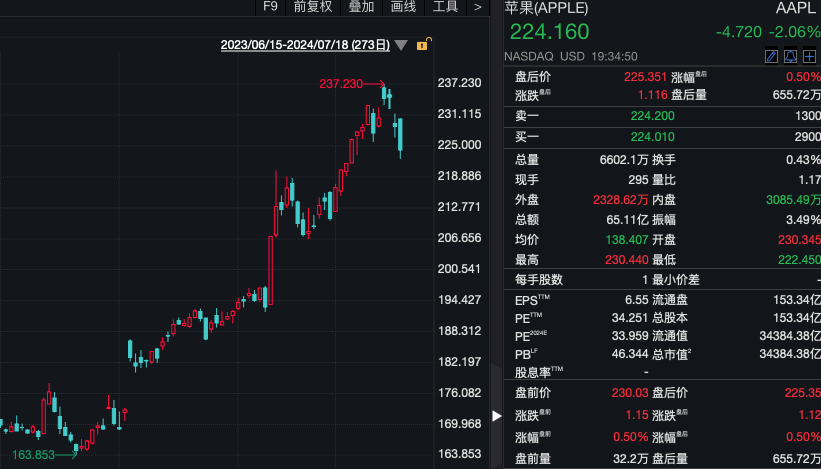The image size is (821, 469).
Task: Click the current price 224.160
Action: (x=549, y=32)
